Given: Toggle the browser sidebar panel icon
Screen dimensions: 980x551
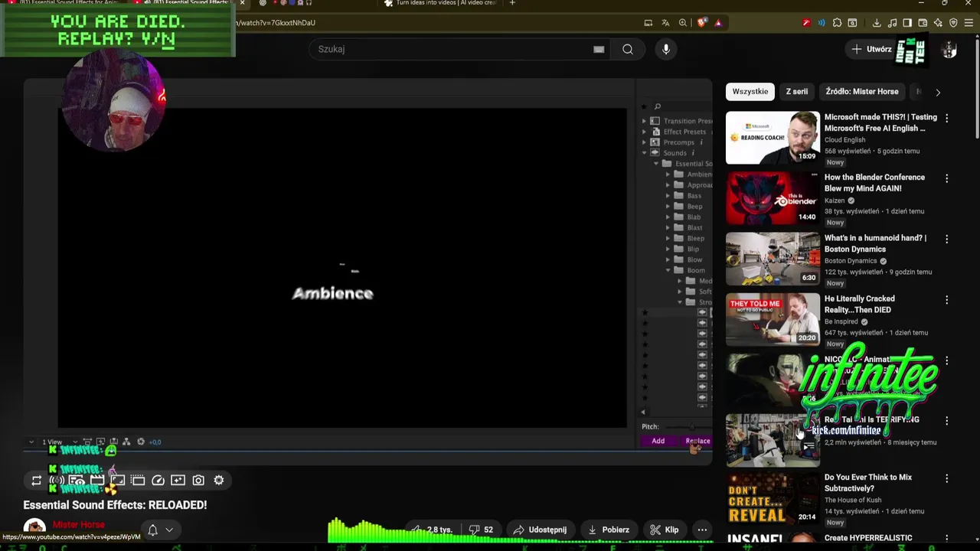Looking at the screenshot, I should pyautogui.click(x=907, y=23).
